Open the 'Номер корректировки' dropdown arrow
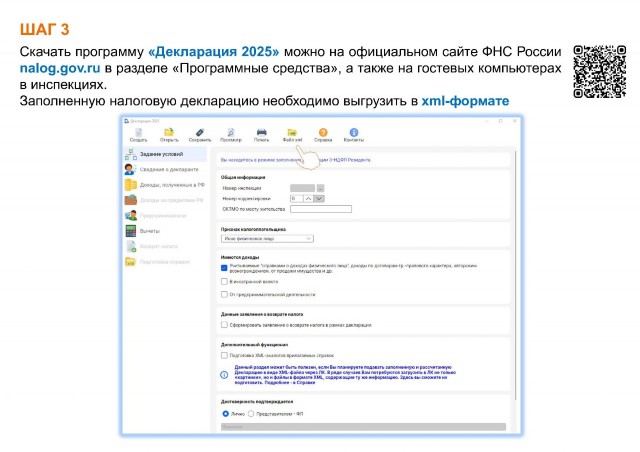Viewport: 640px width, 452px height. pyautogui.click(x=320, y=198)
